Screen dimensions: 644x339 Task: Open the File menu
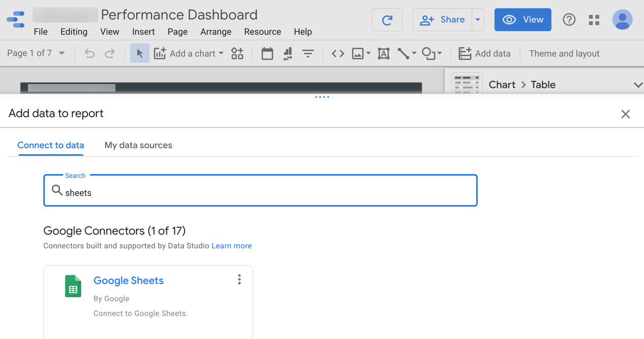[41, 32]
